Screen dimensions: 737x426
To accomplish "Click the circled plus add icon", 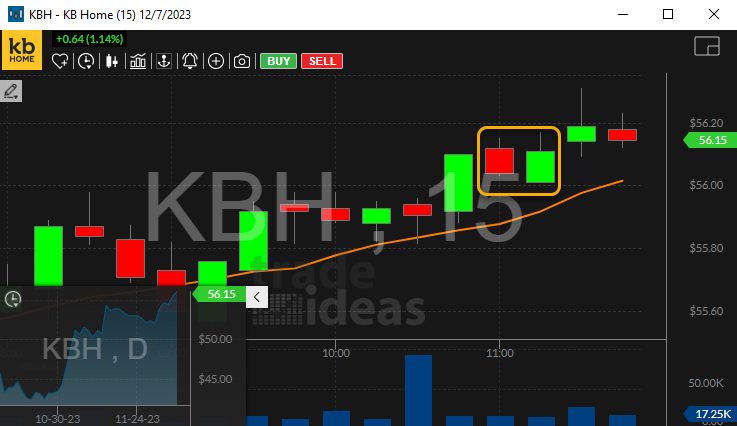I will click(216, 61).
